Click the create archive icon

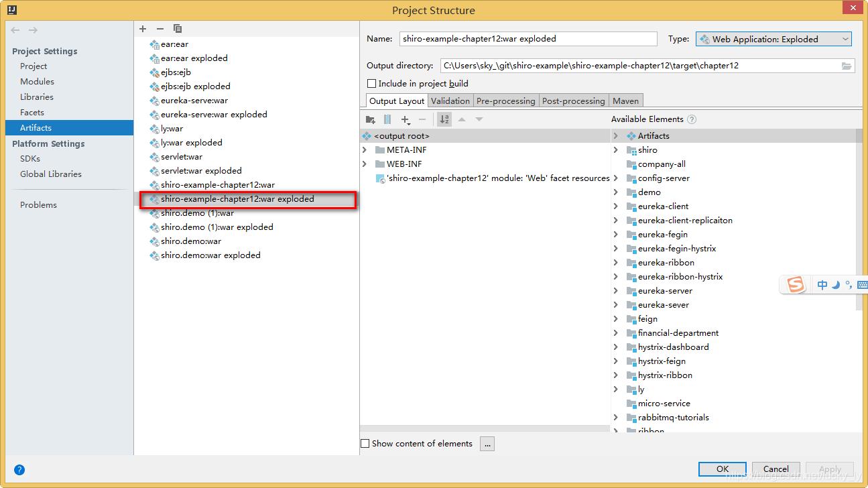387,119
